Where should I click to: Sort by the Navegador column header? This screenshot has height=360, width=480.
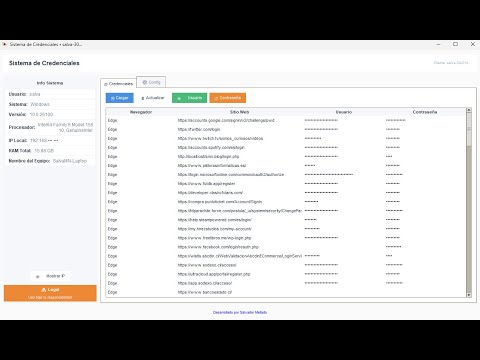tap(141, 112)
